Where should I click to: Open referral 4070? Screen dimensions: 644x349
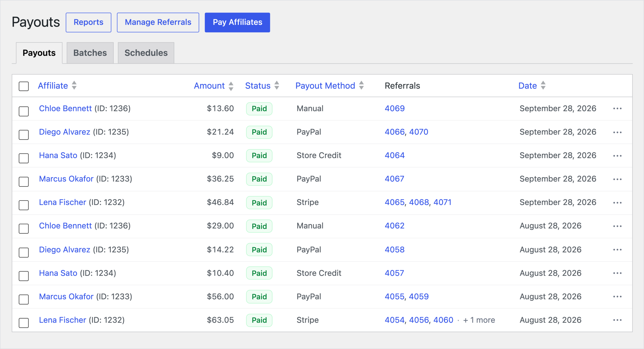[419, 132]
